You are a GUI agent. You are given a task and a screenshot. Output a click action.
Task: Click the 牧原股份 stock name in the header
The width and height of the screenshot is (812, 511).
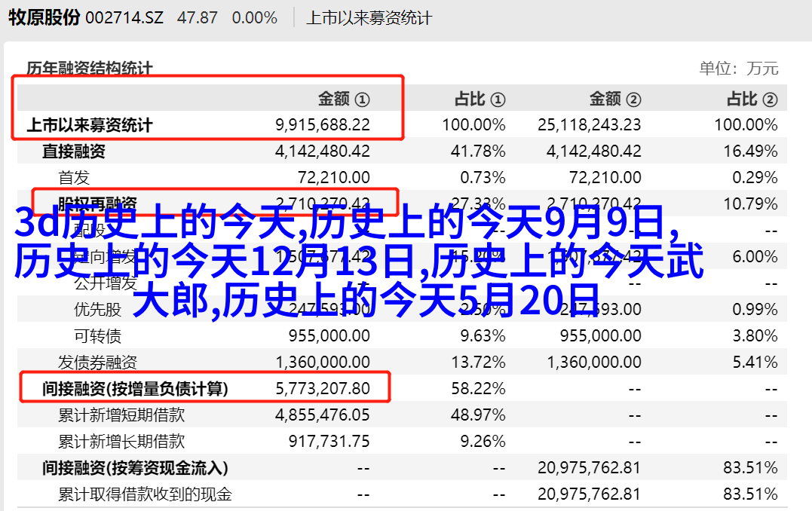(44, 17)
